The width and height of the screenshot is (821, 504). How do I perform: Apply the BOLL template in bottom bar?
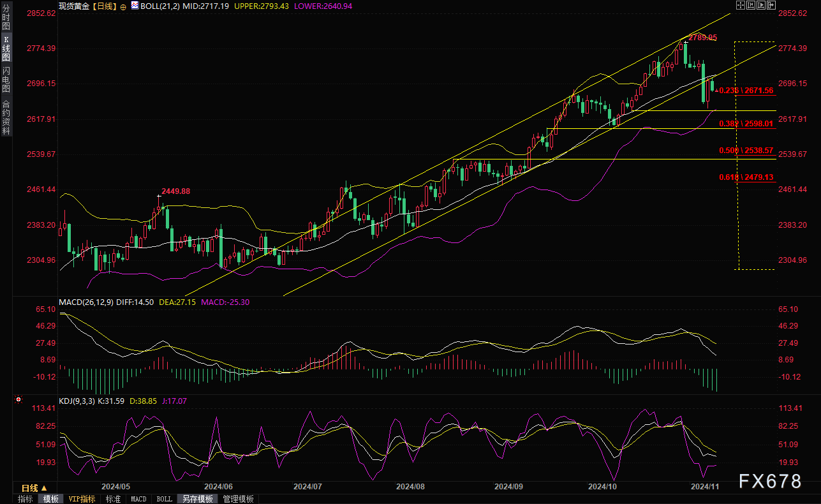[x=164, y=499]
